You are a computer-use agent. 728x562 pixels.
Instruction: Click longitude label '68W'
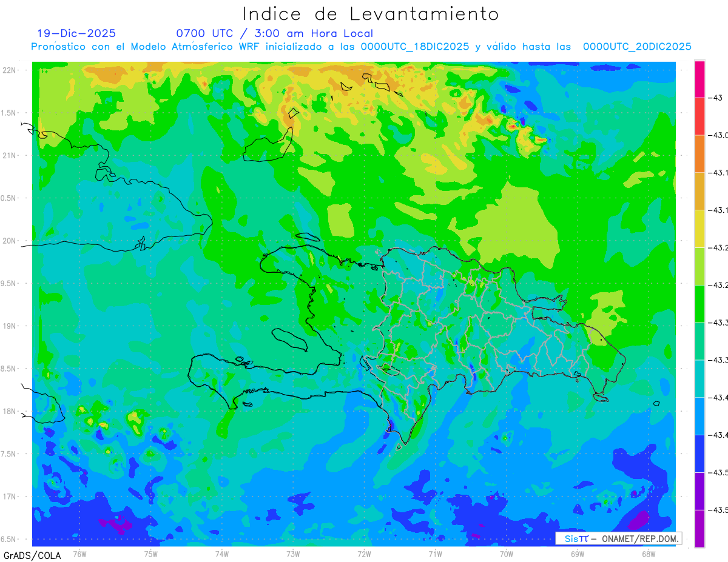(x=649, y=554)
